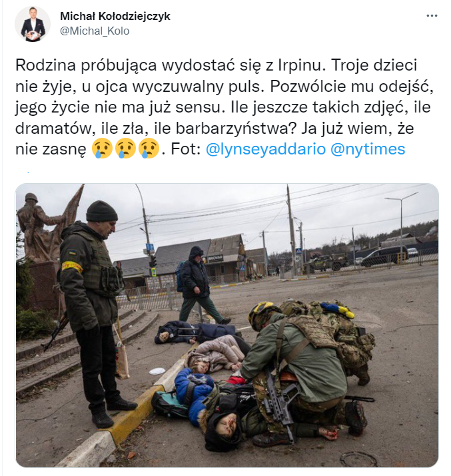Screen dimensions: 451x476
Task: Click the 'Fot:' text before the mentions
Action: (x=186, y=149)
